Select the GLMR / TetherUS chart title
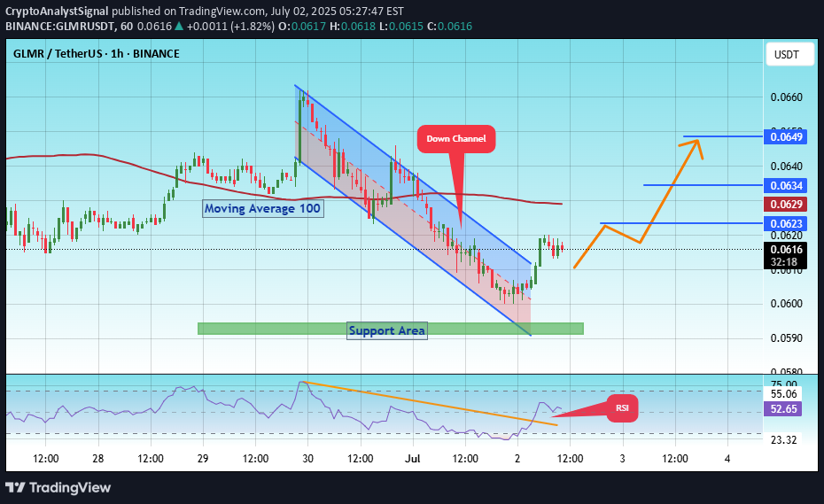Image resolution: width=824 pixels, height=504 pixels. pyautogui.click(x=97, y=54)
